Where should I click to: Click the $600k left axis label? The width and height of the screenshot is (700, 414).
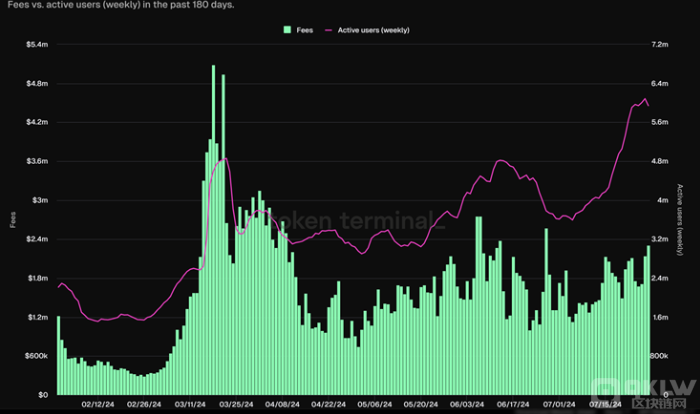(x=34, y=355)
